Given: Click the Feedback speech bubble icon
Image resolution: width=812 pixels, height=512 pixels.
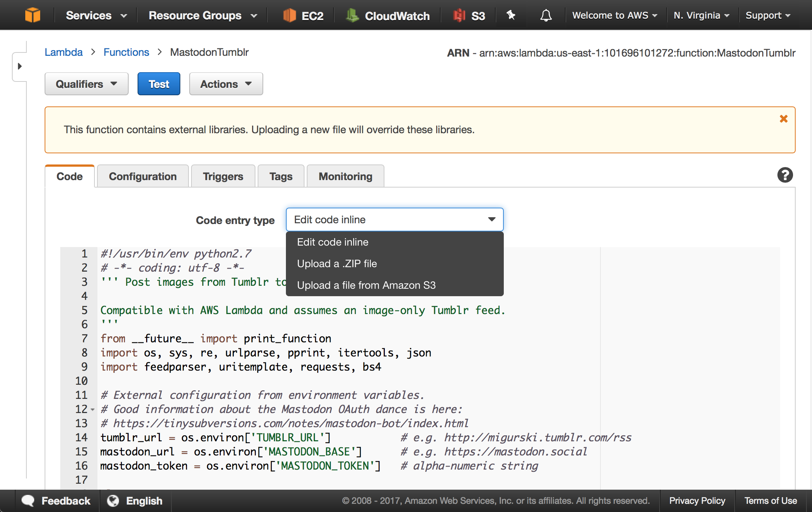Looking at the screenshot, I should 28,501.
